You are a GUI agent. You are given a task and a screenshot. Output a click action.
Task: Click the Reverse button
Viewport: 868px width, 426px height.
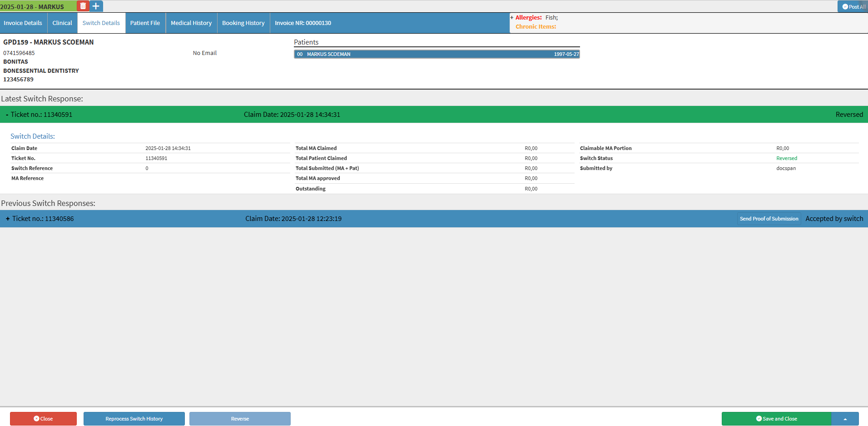240,419
